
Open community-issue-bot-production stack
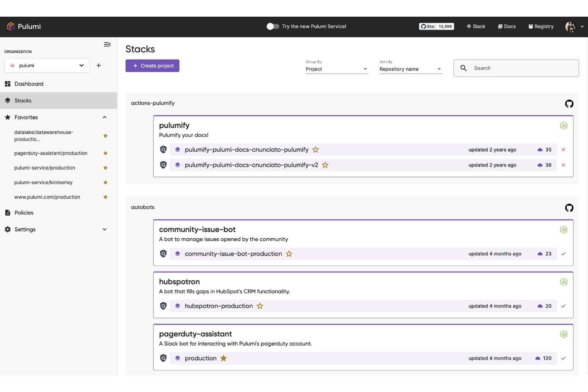[x=234, y=254]
